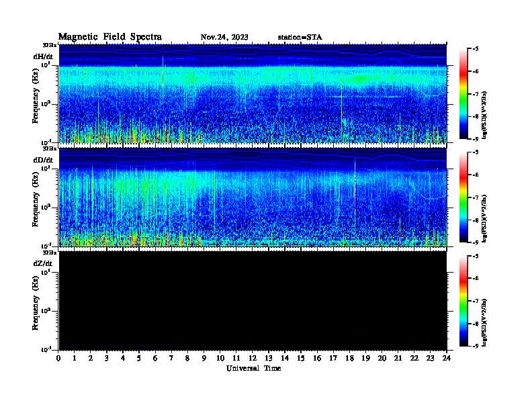Click the -7 value on dD/dt color bar
Image resolution: width=532 pixels, height=411 pixels.
coord(476,197)
